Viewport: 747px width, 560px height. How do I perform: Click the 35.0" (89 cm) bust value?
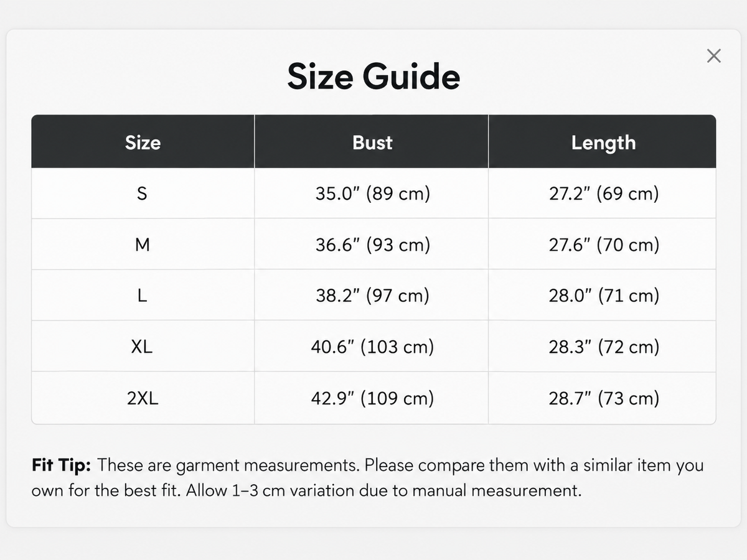[x=372, y=194]
